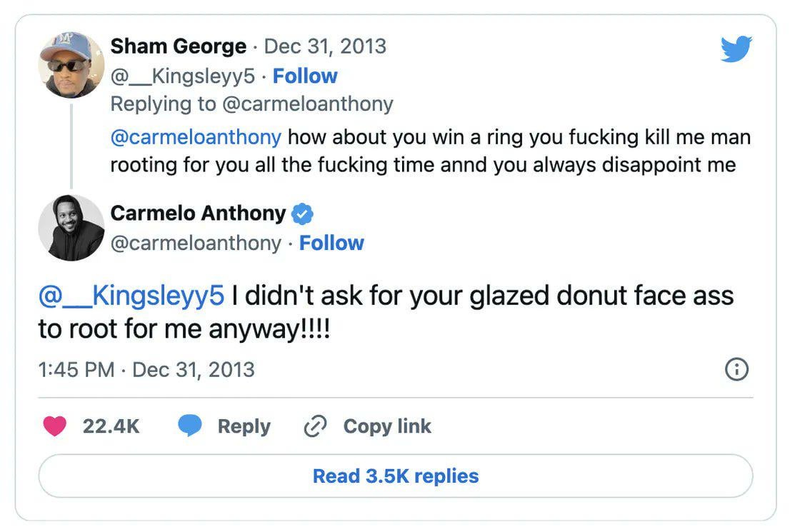Open the tweet info circle icon
The height and width of the screenshot is (532, 800).
pyautogui.click(x=736, y=369)
